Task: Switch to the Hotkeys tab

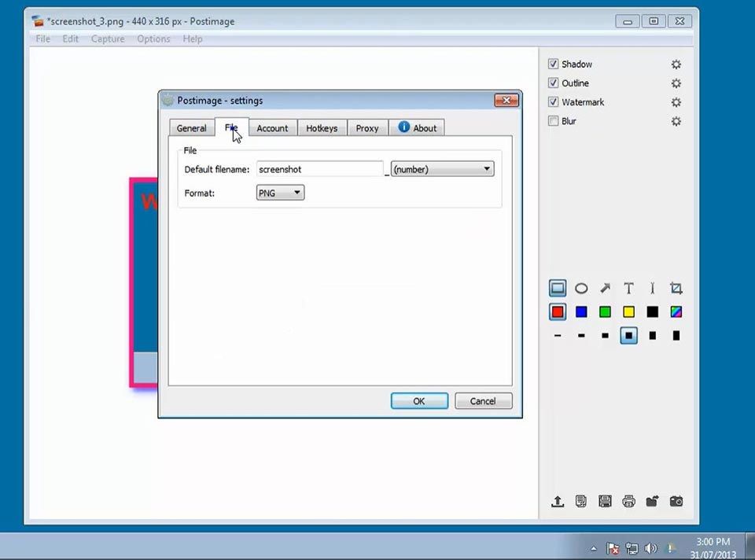Action: point(322,128)
